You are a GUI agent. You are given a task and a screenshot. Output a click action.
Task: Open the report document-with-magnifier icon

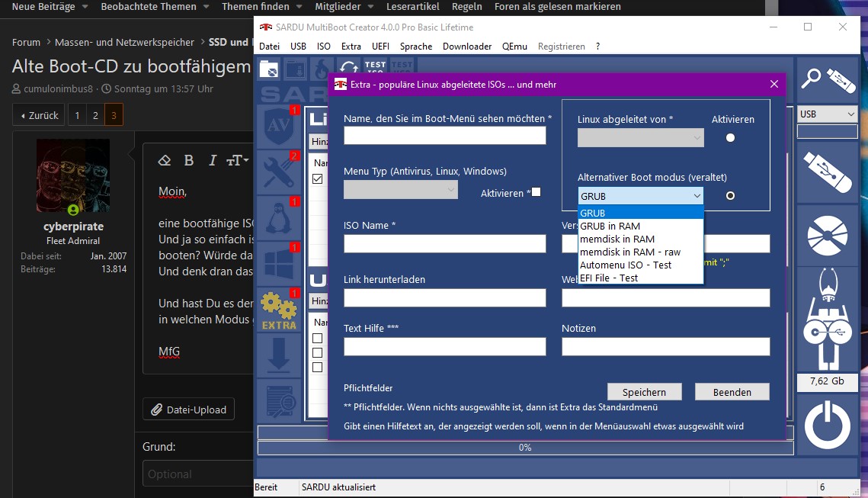click(x=278, y=401)
